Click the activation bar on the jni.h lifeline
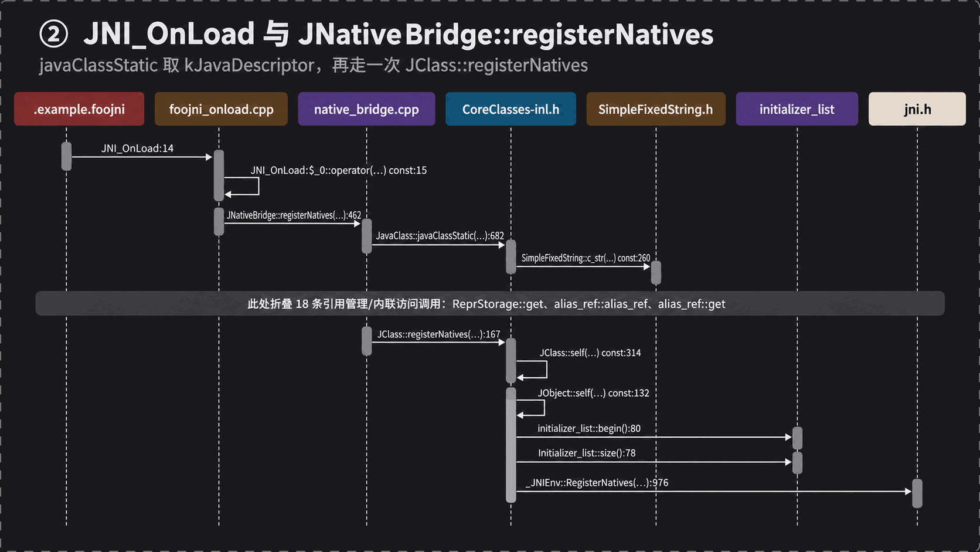 (x=917, y=493)
